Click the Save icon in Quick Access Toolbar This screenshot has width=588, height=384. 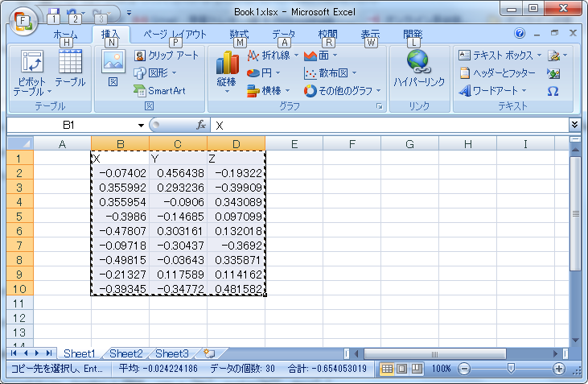(x=54, y=14)
